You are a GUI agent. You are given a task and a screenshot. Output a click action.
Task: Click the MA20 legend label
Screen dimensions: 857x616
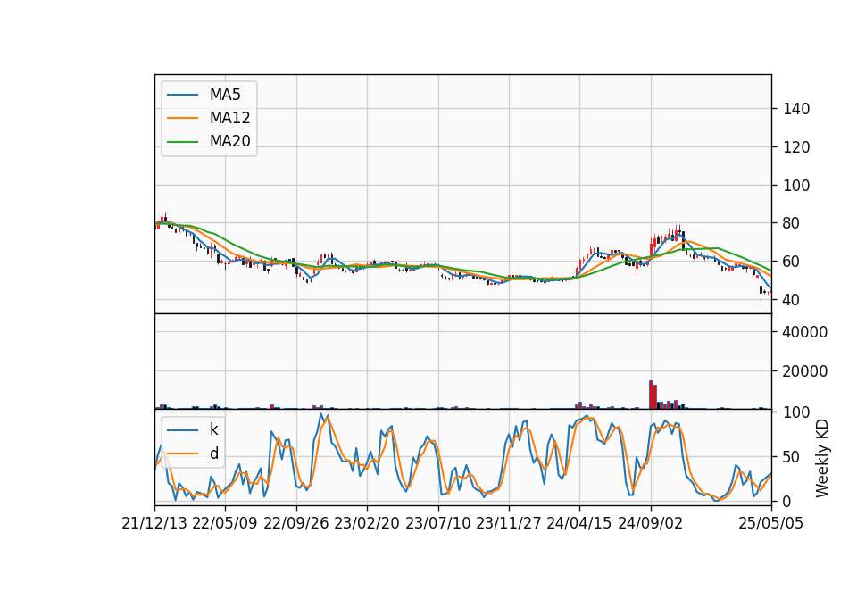pos(229,141)
